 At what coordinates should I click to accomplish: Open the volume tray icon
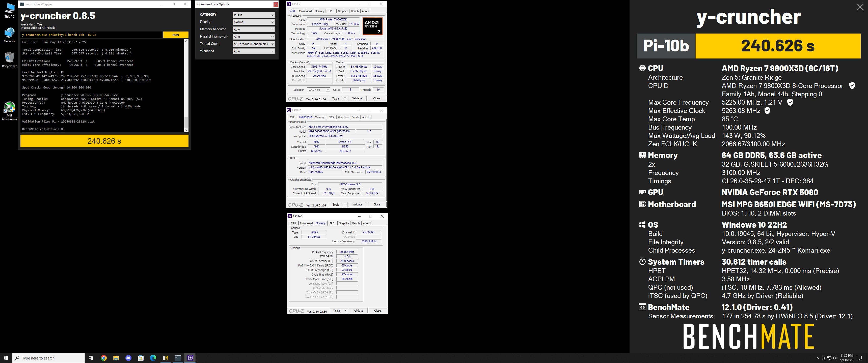click(x=835, y=358)
